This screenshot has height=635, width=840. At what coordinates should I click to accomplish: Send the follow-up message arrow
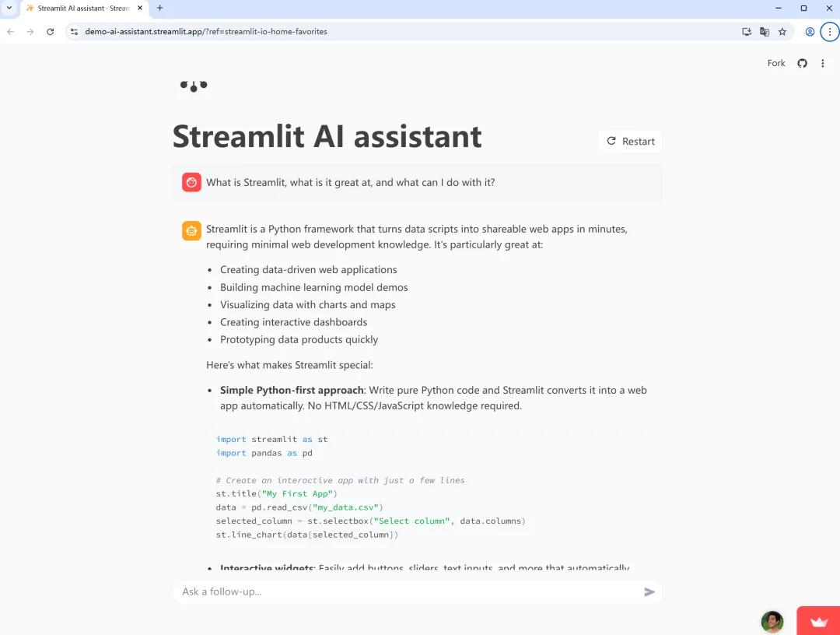649,591
